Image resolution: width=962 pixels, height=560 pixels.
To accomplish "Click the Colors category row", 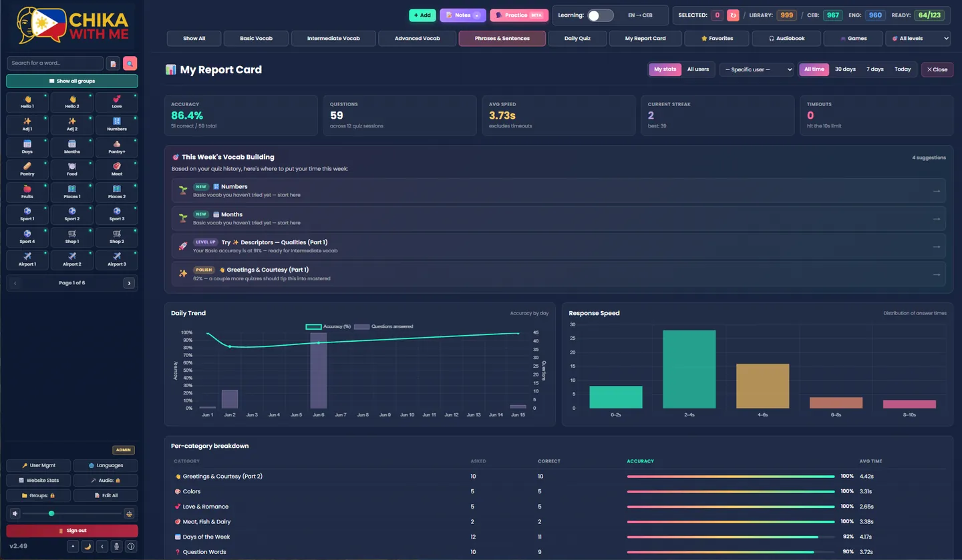I will (558, 491).
